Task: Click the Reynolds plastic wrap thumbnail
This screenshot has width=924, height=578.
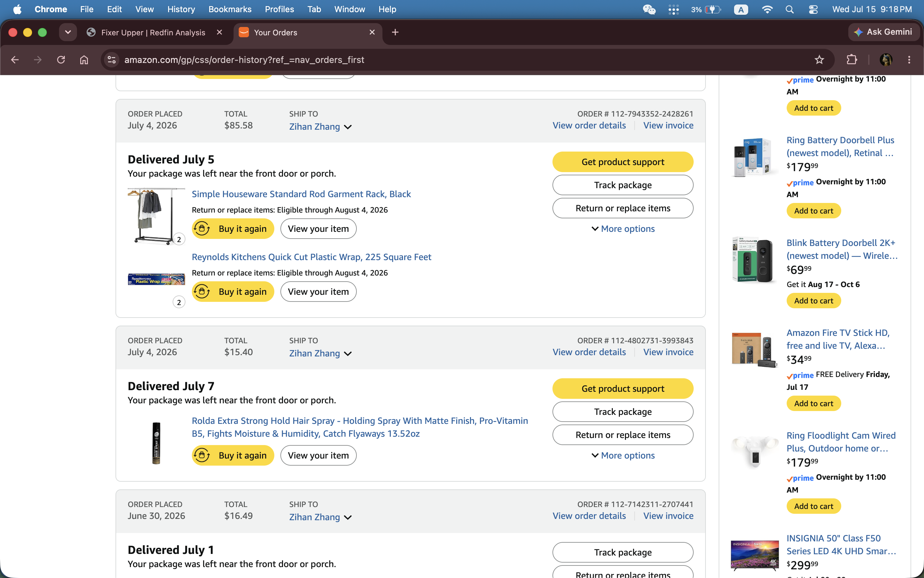Action: point(156,279)
